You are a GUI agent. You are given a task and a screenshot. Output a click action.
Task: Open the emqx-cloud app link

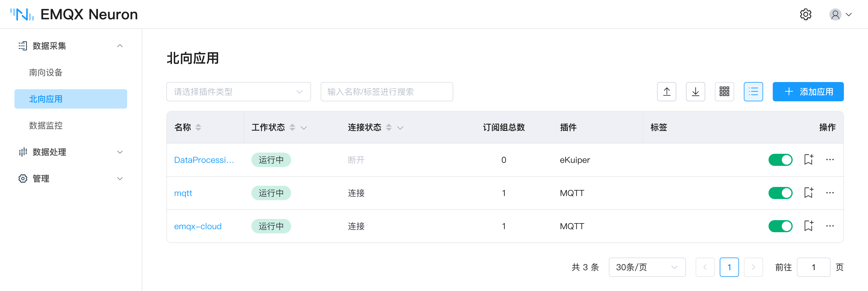(x=198, y=226)
